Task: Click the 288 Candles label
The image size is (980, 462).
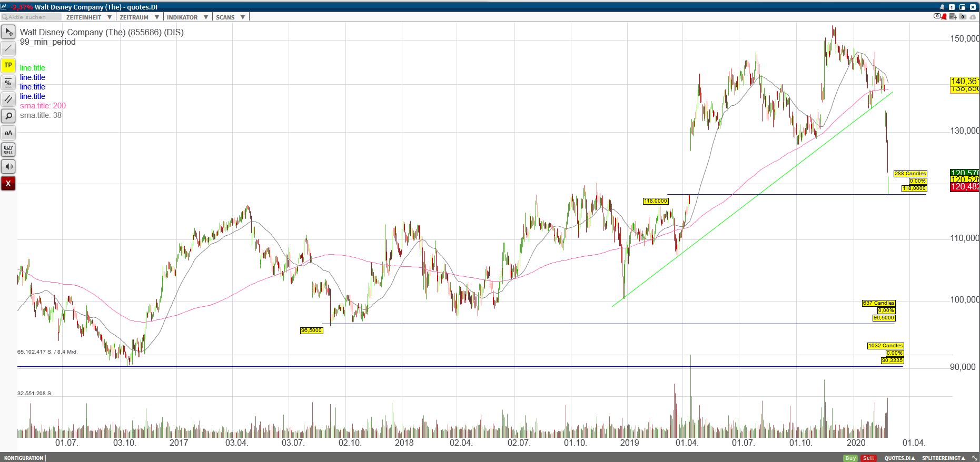Action: pos(910,174)
